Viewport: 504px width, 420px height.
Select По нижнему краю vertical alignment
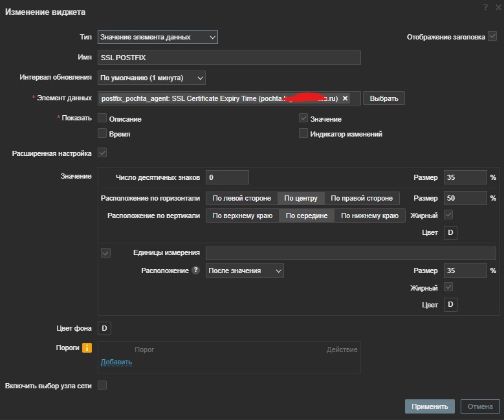click(369, 216)
